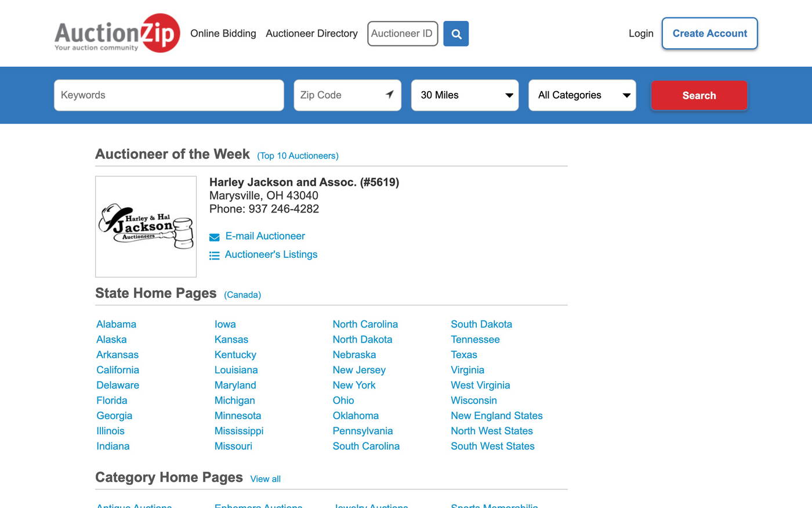
Task: Select the California state page
Action: tap(118, 370)
